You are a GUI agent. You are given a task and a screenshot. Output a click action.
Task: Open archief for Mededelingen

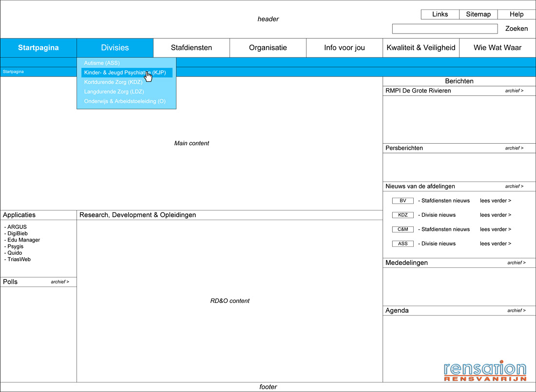coord(516,263)
